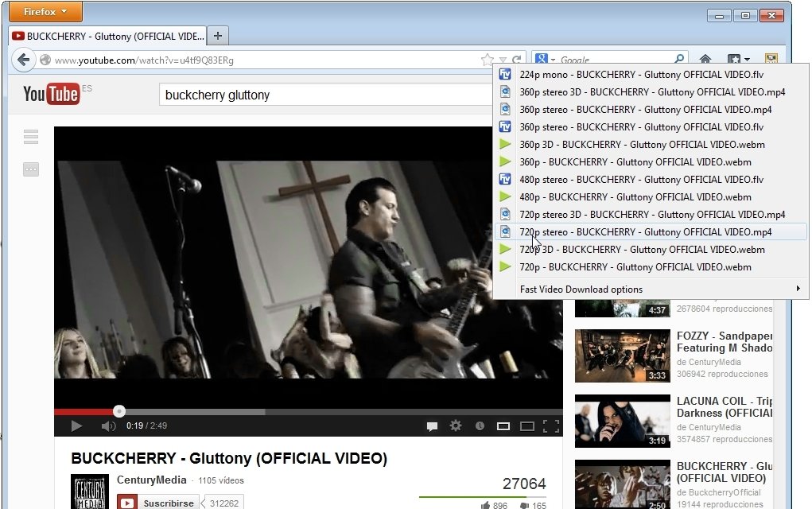Click the Century Media channel avatar
Screen dimensions: 812x509
90,492
